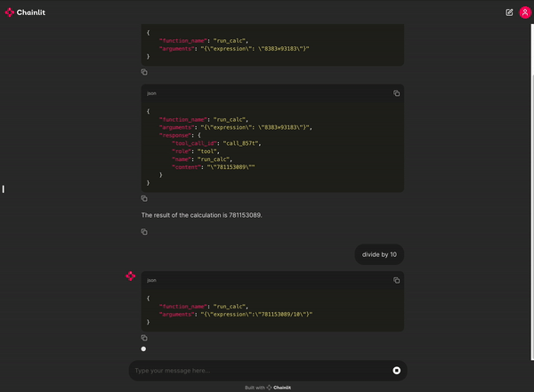The width and height of the screenshot is (534, 392).
Task: Click the text 'The result of the calculation is 781153089.'
Action: [202, 215]
